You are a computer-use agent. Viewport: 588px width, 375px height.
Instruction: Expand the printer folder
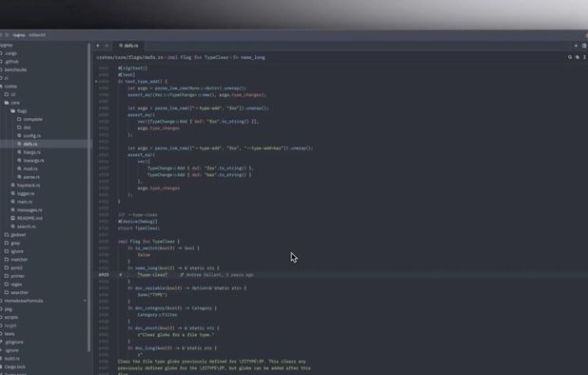[x=17, y=276]
